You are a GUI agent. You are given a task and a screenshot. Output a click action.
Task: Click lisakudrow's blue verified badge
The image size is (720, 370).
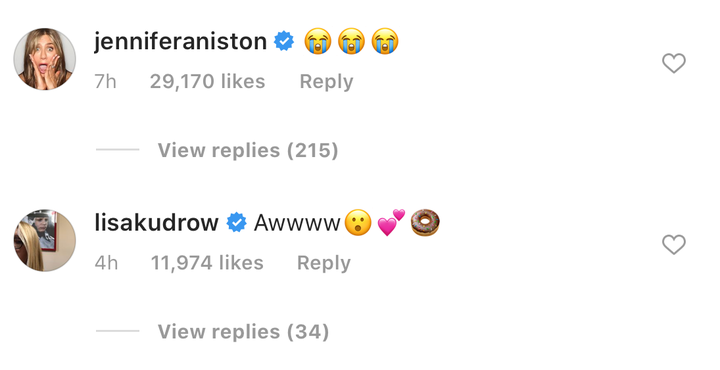pyautogui.click(x=236, y=223)
